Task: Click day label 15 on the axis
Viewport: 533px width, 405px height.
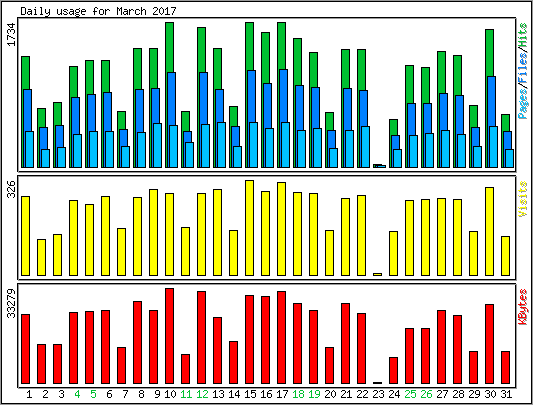Action: tap(250, 394)
